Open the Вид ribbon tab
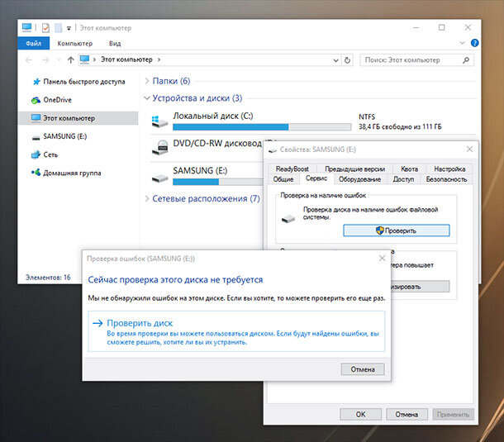The width and height of the screenshot is (504, 442). [x=115, y=44]
